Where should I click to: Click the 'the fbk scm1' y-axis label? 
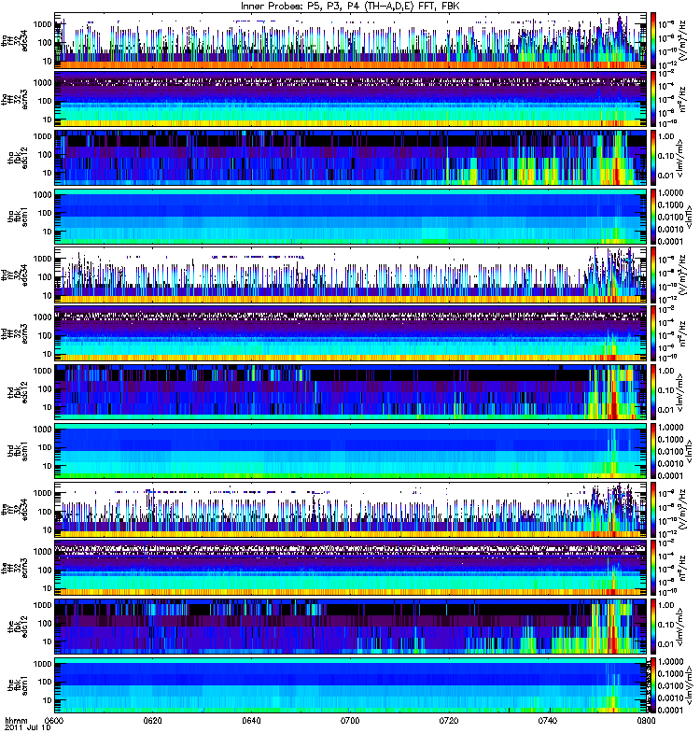(x=18, y=685)
